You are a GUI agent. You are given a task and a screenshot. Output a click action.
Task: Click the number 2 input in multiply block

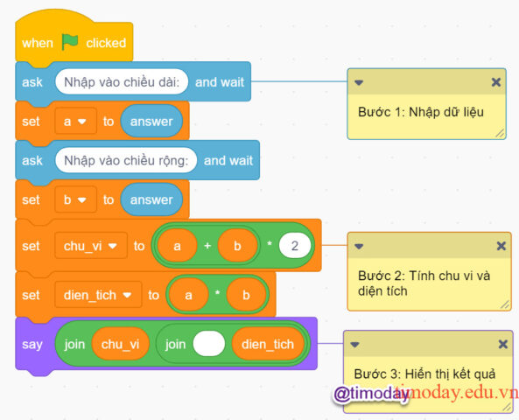(x=295, y=246)
